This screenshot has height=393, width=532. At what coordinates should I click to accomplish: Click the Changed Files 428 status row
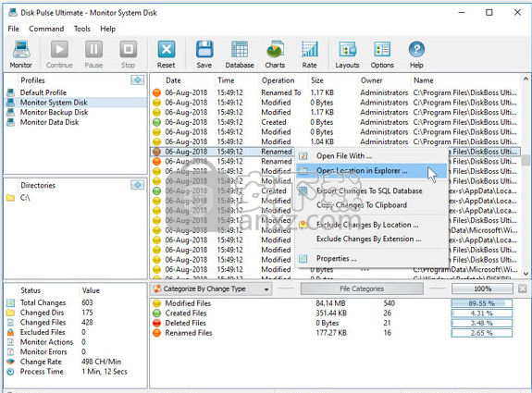pyautogui.click(x=75, y=322)
